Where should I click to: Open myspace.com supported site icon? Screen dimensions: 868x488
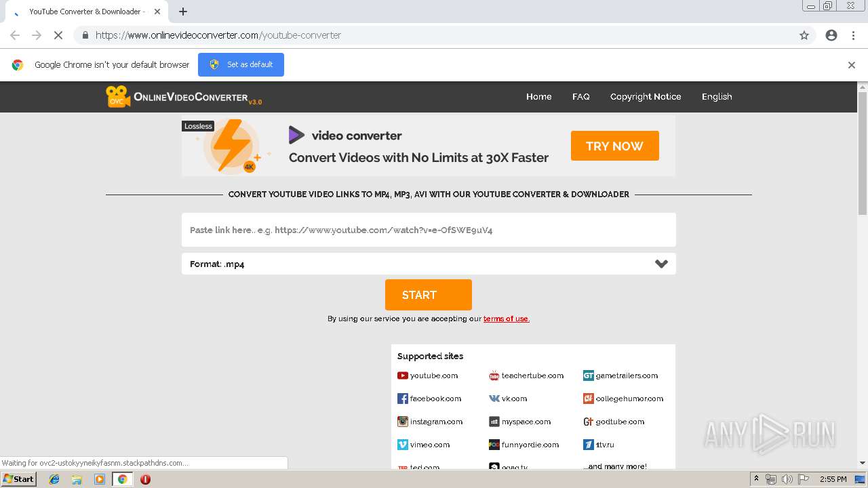[x=494, y=422]
